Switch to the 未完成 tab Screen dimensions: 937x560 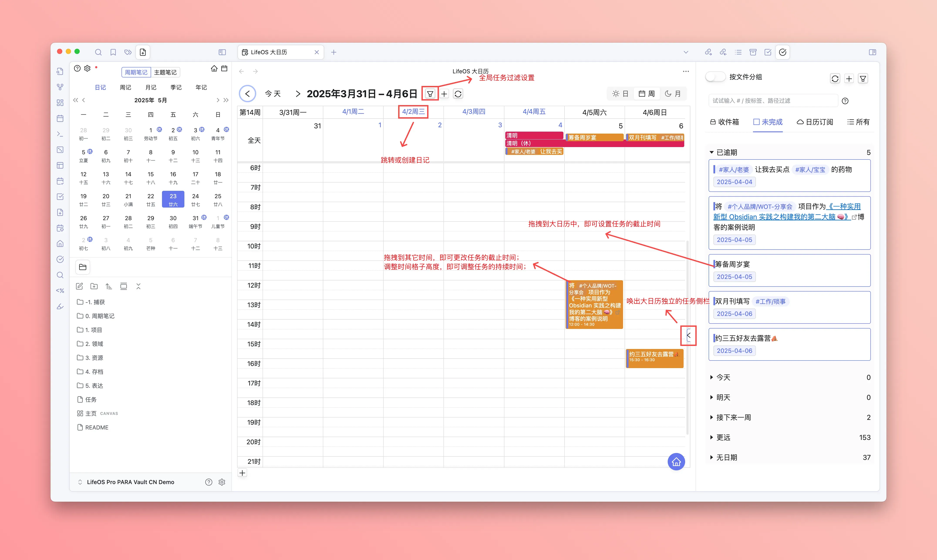pyautogui.click(x=768, y=122)
